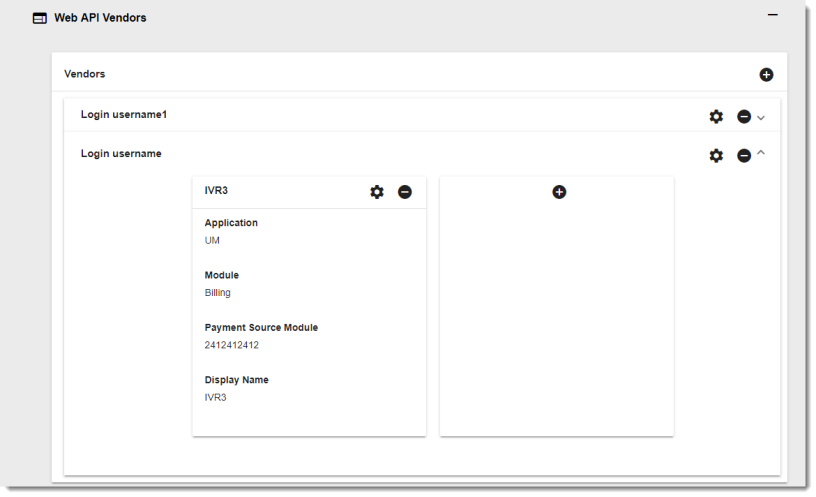Select the Login username row title

[x=121, y=153]
